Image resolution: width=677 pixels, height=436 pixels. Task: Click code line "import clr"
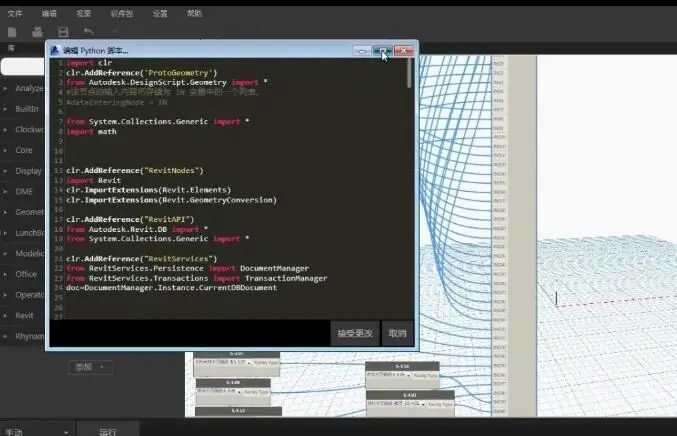(x=89, y=63)
